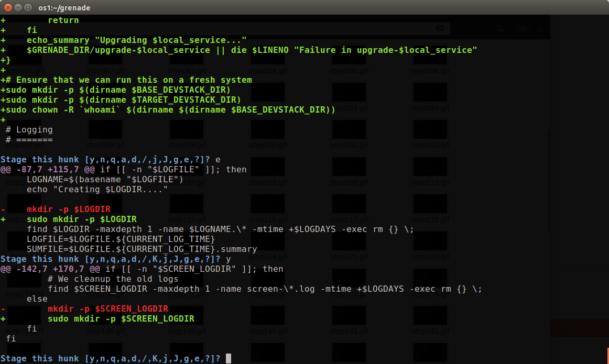Click 'LOGNAME=$(basename "$LOGFILE")' line

105,180
